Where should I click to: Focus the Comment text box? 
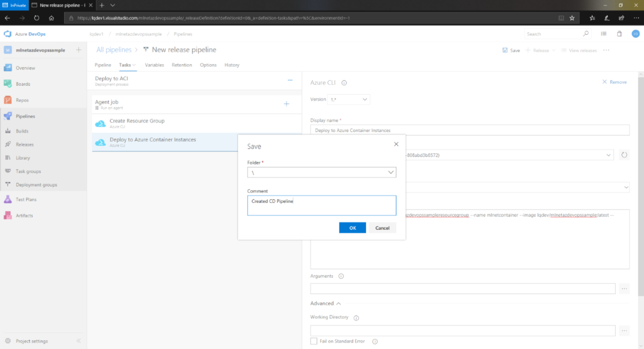(x=322, y=205)
